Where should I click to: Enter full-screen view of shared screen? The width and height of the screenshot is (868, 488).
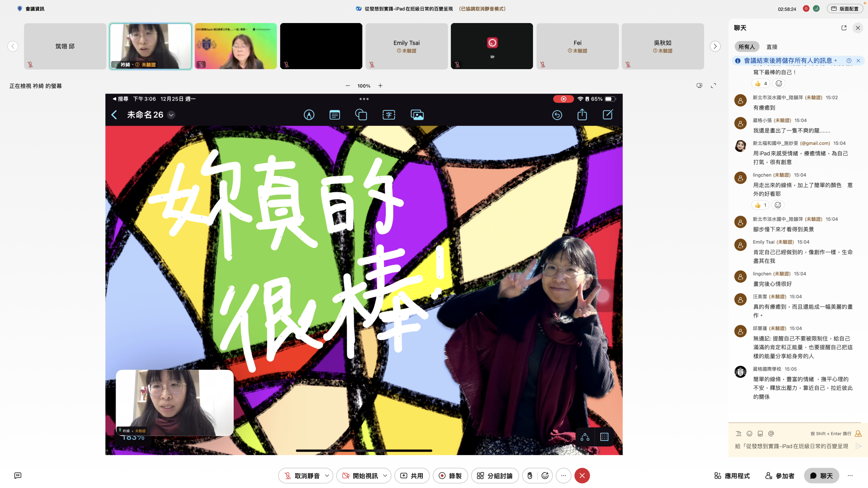(x=713, y=86)
